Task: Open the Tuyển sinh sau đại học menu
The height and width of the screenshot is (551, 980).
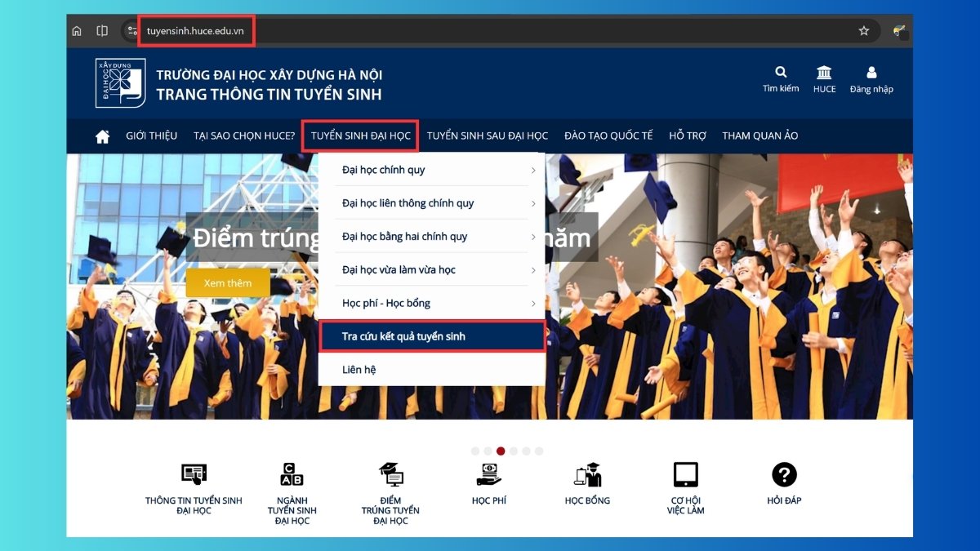Action: (488, 136)
